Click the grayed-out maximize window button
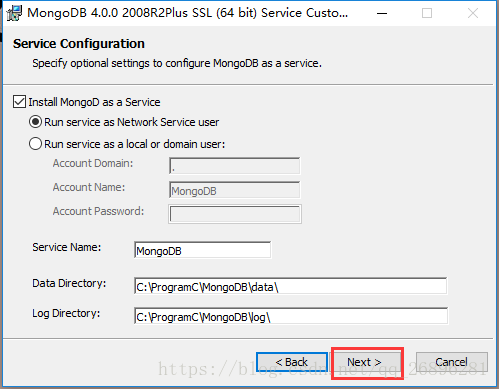 427,13
